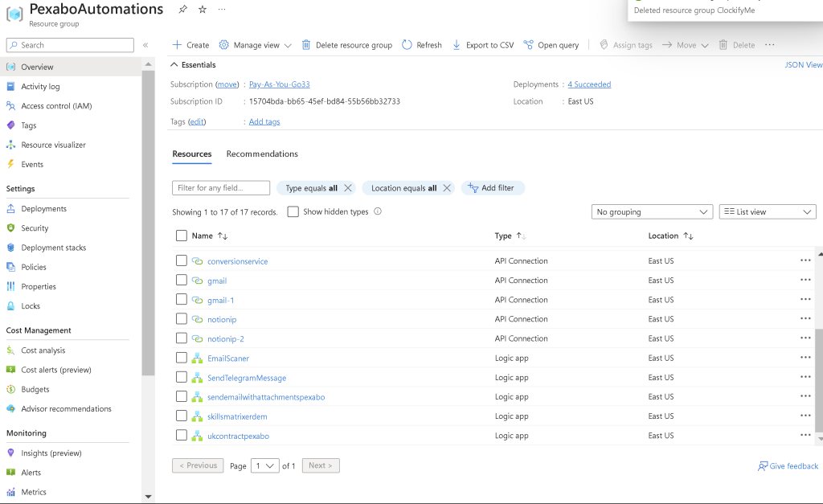The width and height of the screenshot is (823, 504).
Task: Check the notionip row checkbox
Action: point(182,318)
